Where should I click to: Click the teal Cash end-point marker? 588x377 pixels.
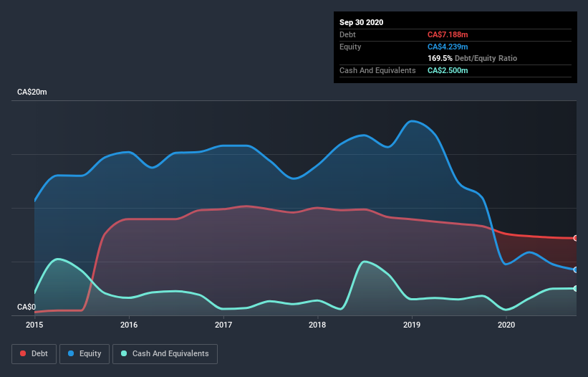(576, 288)
